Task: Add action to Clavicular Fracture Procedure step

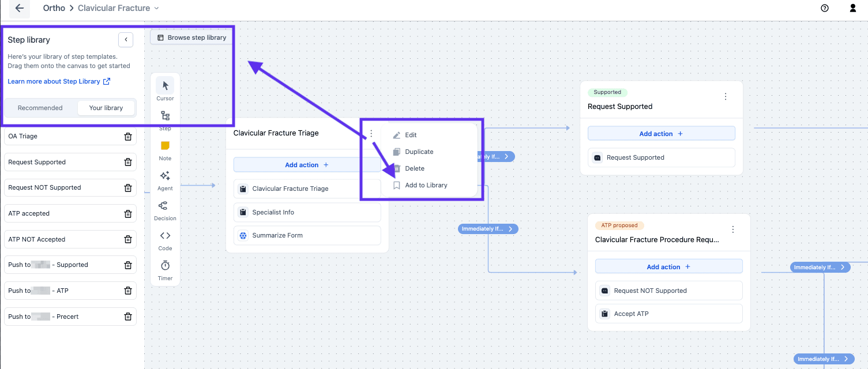Action: [669, 267]
